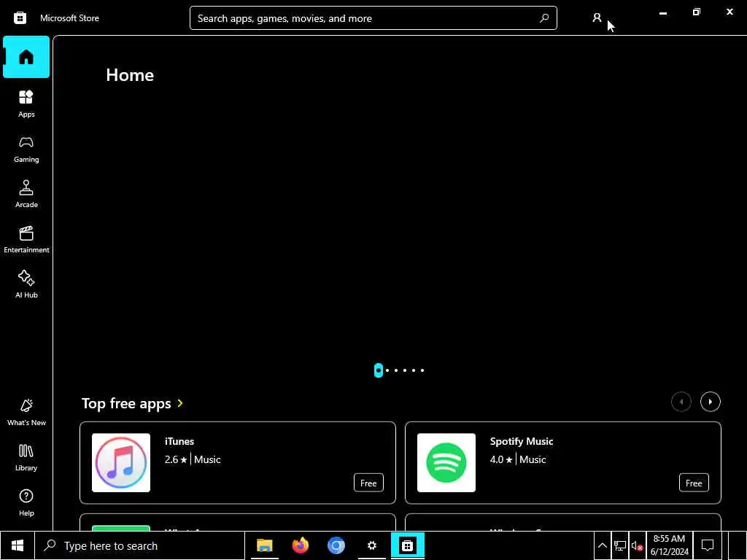Launch Firefox from the taskbar

click(300, 545)
